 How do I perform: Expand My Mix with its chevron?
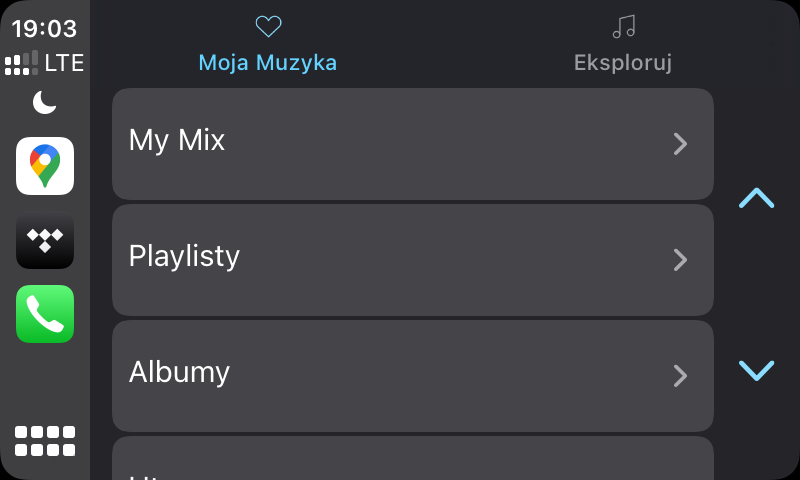point(680,144)
